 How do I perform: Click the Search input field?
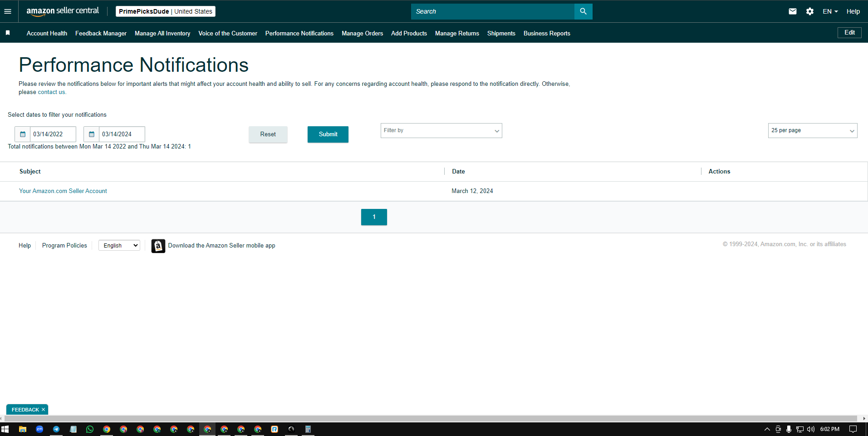(492, 11)
